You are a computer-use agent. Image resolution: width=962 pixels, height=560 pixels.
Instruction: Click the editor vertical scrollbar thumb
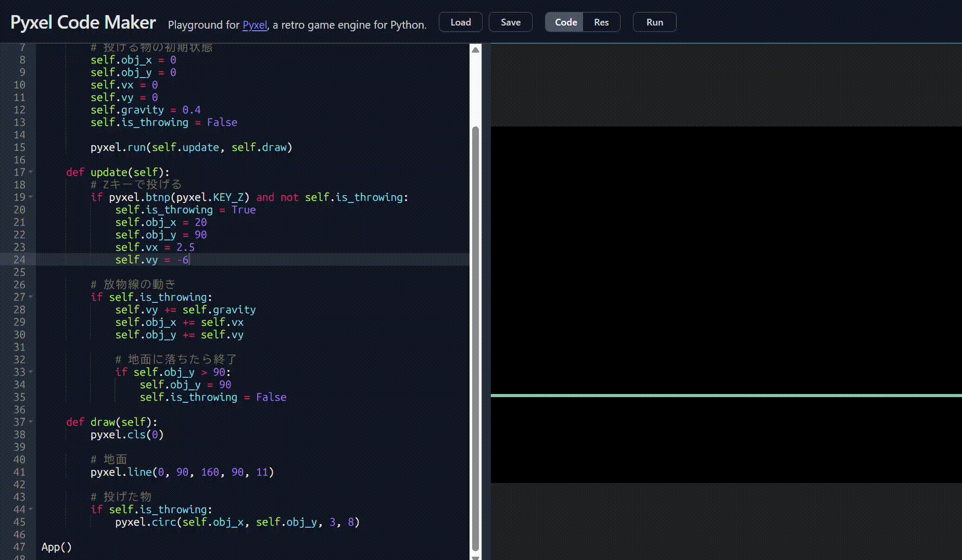(475, 338)
